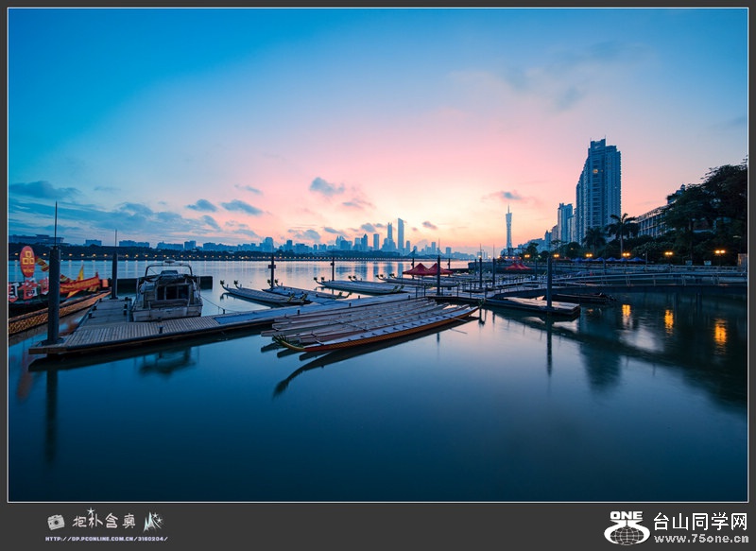Open the www.75one.cn link
This screenshot has height=551, width=756.
click(x=700, y=539)
